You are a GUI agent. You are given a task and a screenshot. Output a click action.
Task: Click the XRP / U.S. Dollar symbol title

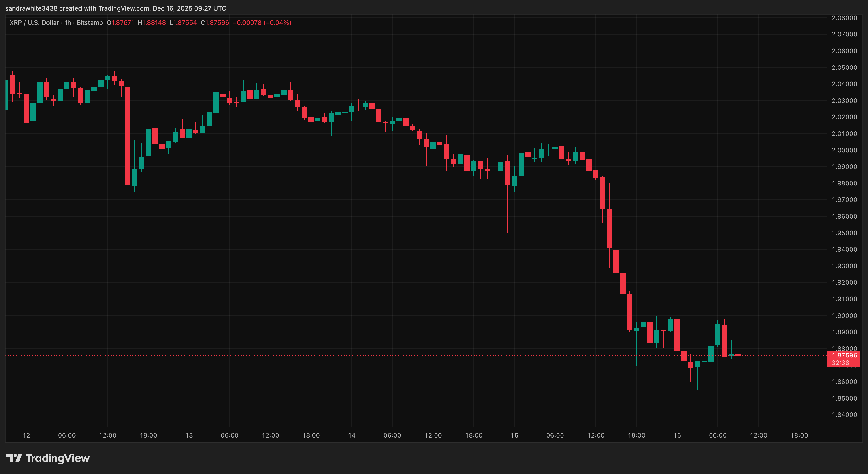[x=34, y=22]
